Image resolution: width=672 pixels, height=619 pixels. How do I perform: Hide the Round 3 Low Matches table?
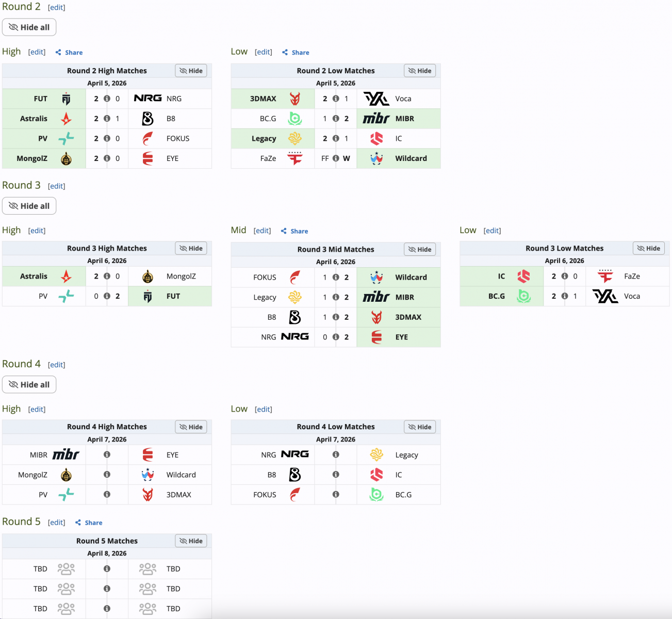pyautogui.click(x=649, y=248)
